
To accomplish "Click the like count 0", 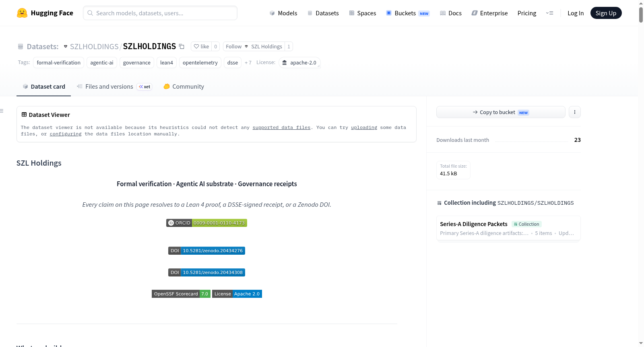I will pyautogui.click(x=216, y=46).
